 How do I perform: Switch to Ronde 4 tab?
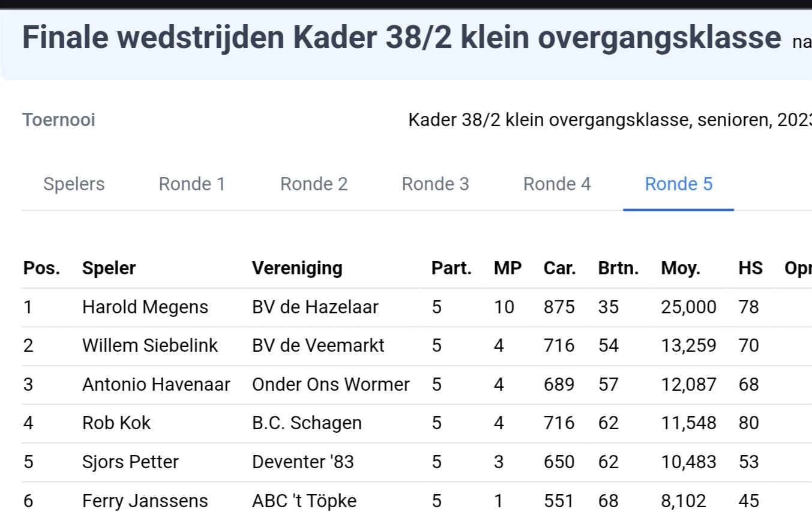[557, 184]
